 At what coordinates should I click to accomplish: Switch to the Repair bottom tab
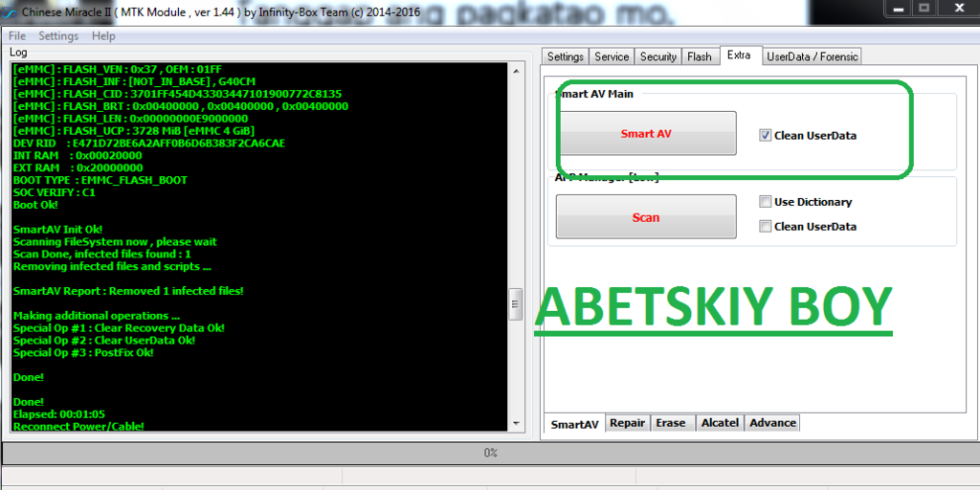(627, 423)
